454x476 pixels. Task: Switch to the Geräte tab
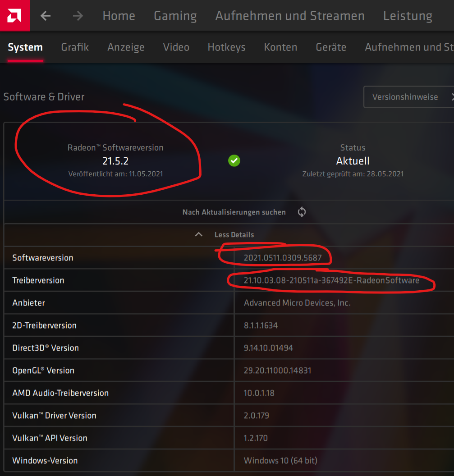pos(331,47)
